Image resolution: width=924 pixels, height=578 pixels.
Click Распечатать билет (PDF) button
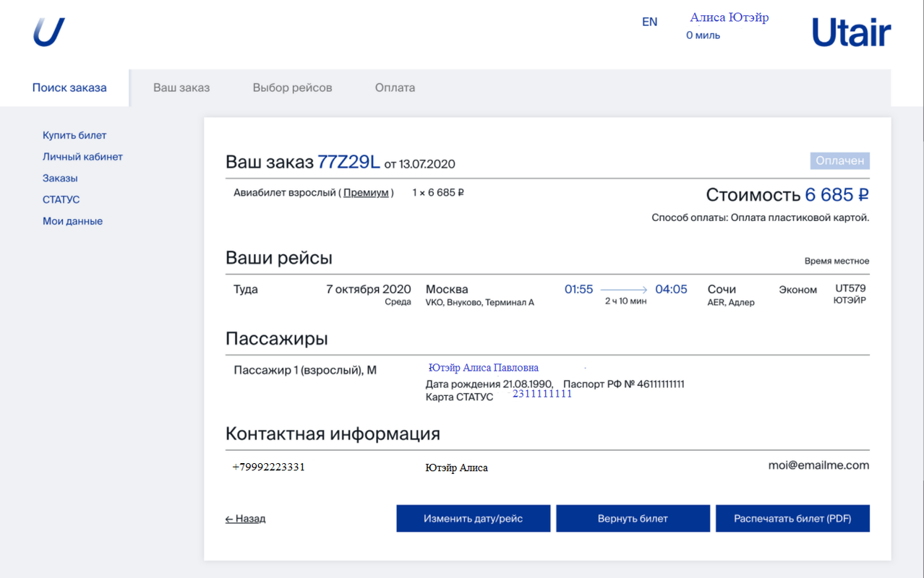(792, 519)
